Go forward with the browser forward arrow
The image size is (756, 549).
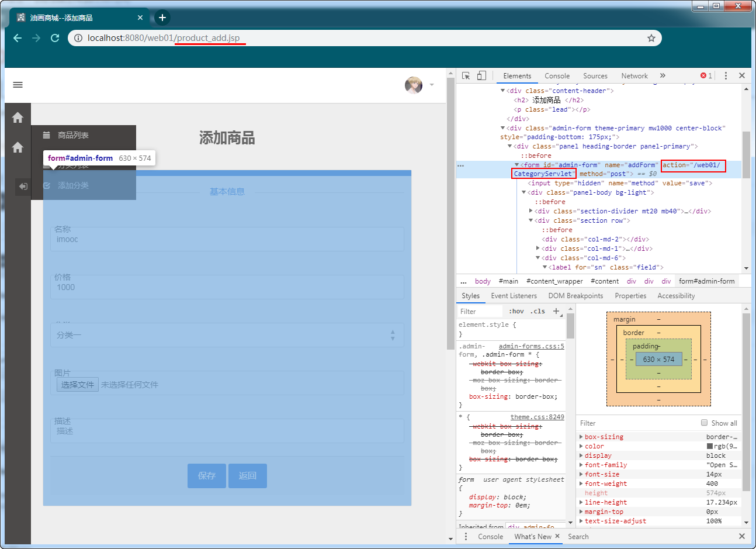click(x=36, y=38)
